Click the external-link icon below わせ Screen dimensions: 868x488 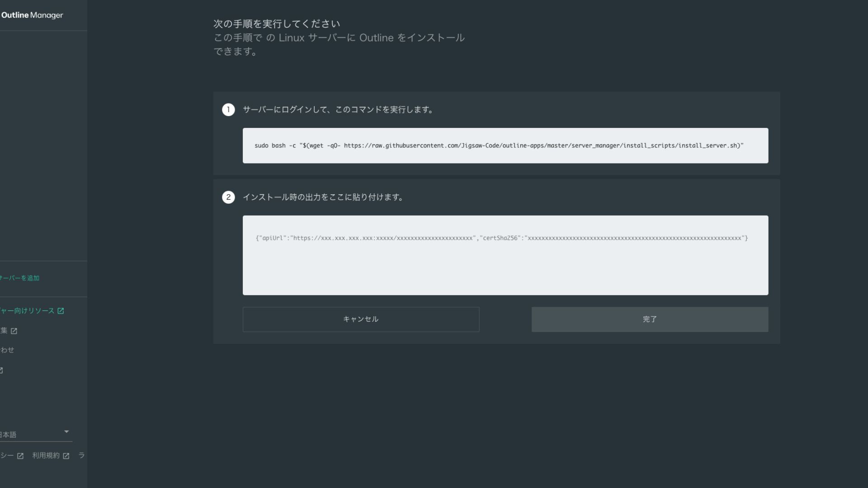(x=1, y=371)
